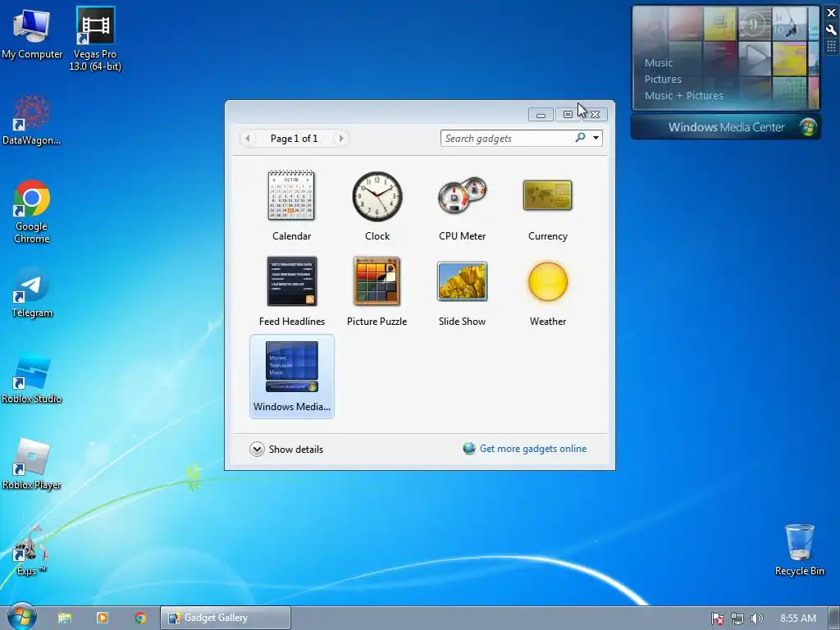Select the Clock gadget
This screenshot has height=630, width=840.
pos(377,206)
